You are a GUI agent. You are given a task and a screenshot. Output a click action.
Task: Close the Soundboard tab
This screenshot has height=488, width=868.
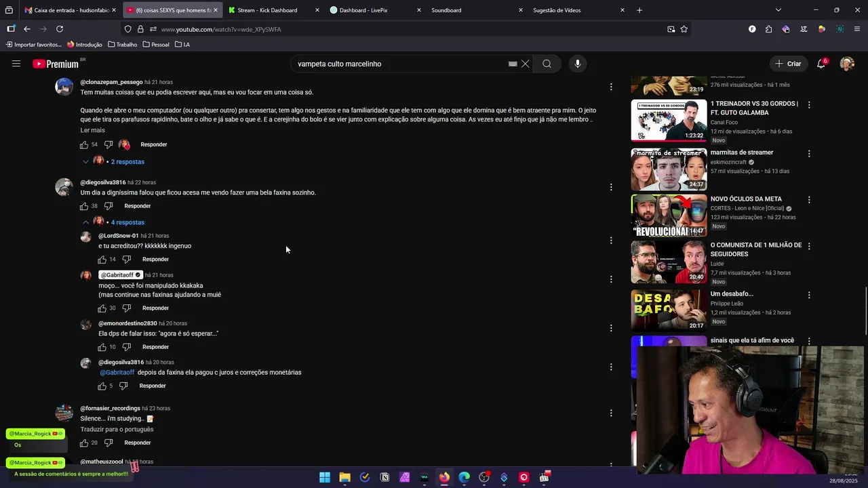click(x=520, y=10)
